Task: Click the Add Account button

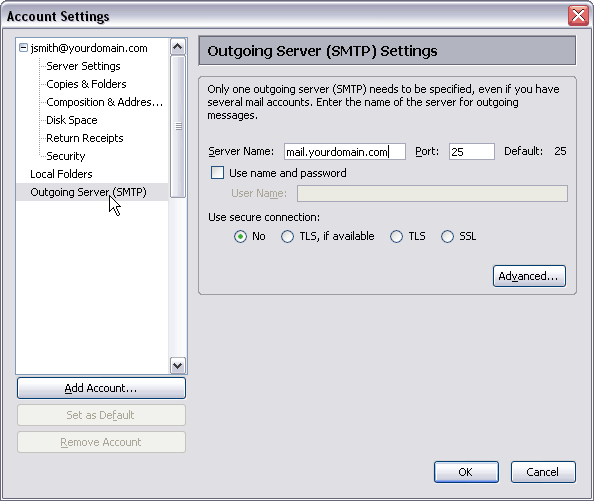Action: 101,388
